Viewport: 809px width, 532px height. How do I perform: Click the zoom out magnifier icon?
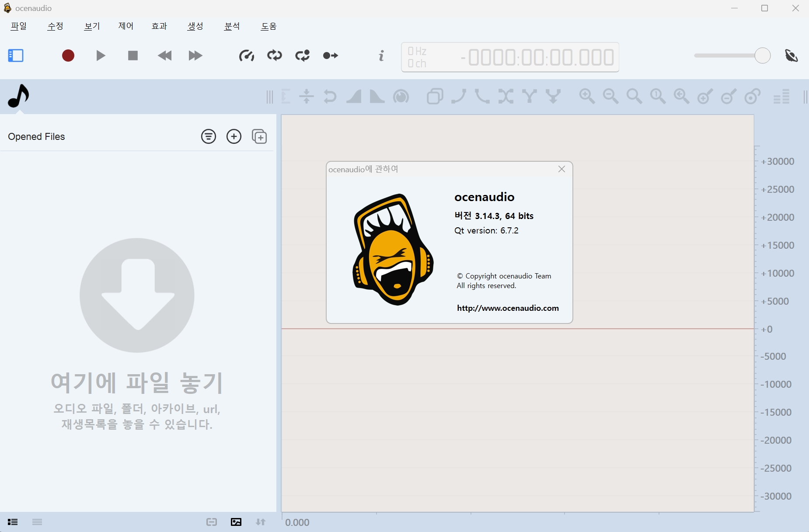click(611, 96)
